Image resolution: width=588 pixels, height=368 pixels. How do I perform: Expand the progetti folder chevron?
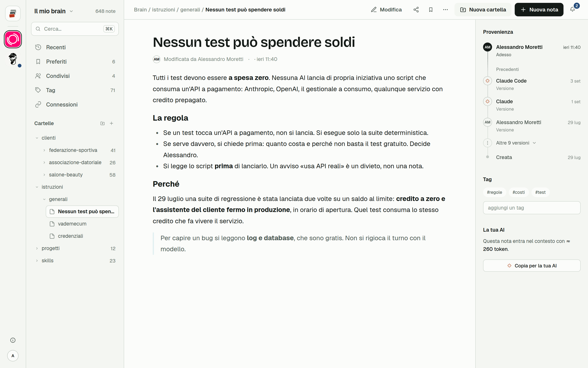(x=37, y=248)
